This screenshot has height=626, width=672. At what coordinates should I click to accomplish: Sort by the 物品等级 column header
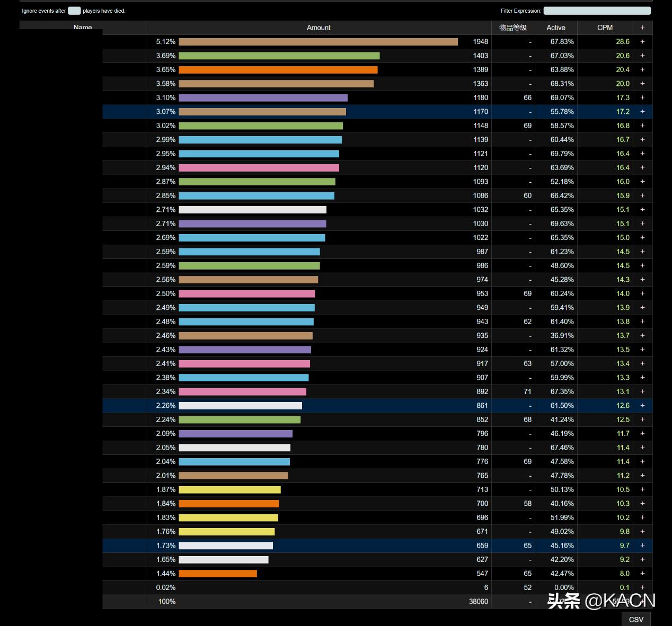pyautogui.click(x=512, y=28)
